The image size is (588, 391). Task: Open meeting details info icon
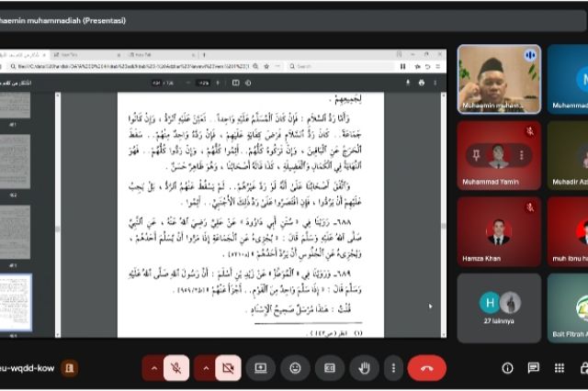tap(507, 368)
